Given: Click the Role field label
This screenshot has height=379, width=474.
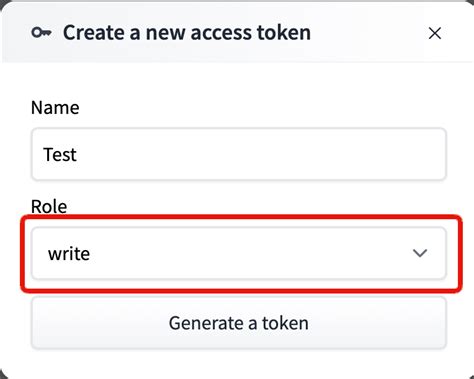Looking at the screenshot, I should coord(49,206).
